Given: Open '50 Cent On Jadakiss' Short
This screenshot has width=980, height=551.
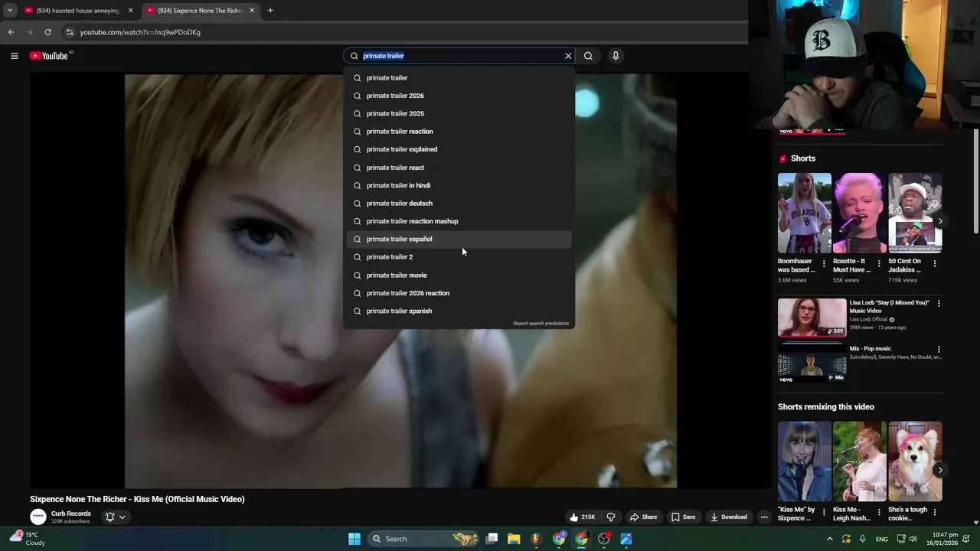Looking at the screenshot, I should point(915,213).
